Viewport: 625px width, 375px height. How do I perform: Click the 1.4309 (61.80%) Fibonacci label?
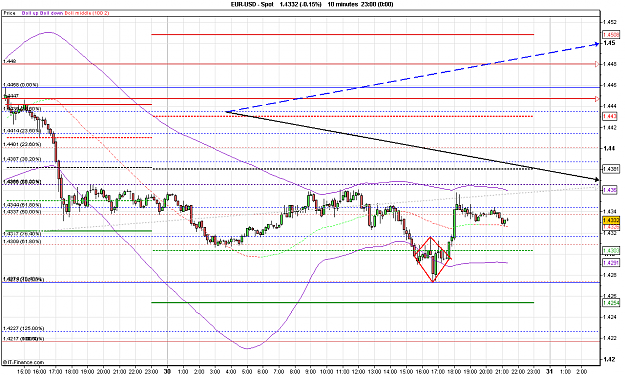tap(22, 241)
